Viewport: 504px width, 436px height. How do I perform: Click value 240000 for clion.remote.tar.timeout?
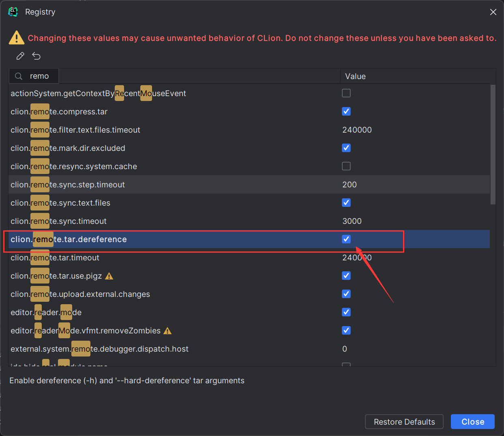click(x=357, y=258)
